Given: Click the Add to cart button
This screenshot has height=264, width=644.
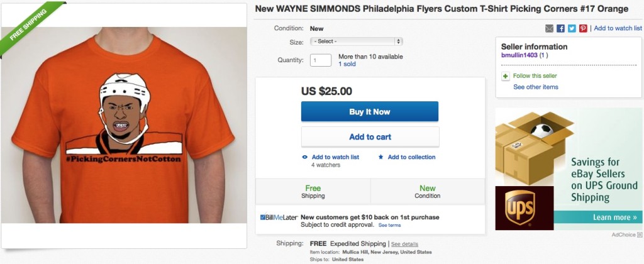Looking at the screenshot, I should pyautogui.click(x=370, y=137).
